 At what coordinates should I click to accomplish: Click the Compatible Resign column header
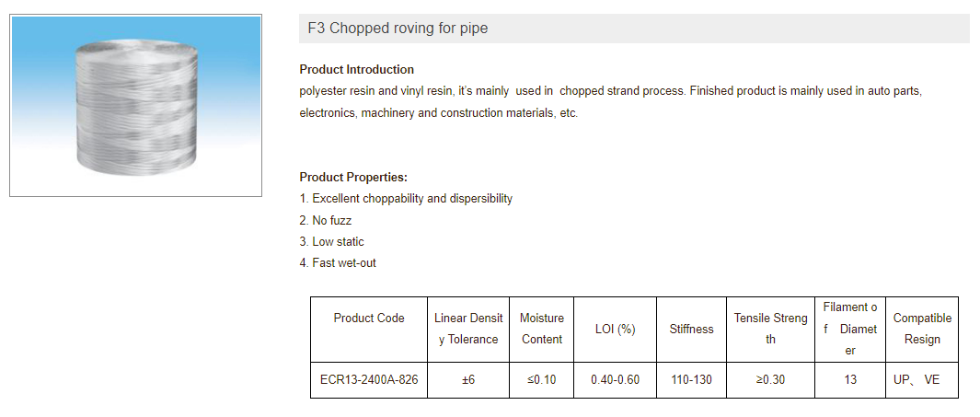point(922,329)
